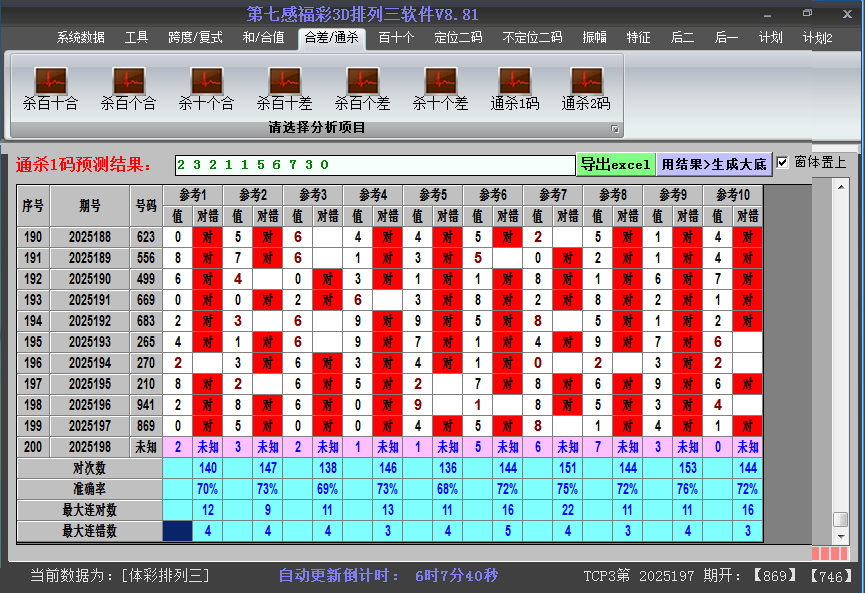Click the 号码 cell showing 623
The width and height of the screenshot is (865, 593).
click(x=146, y=237)
